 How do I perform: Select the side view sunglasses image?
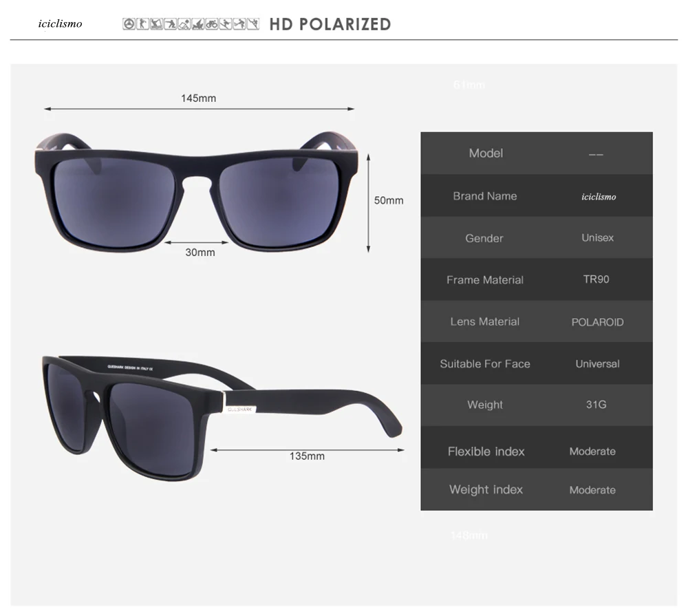point(222,417)
